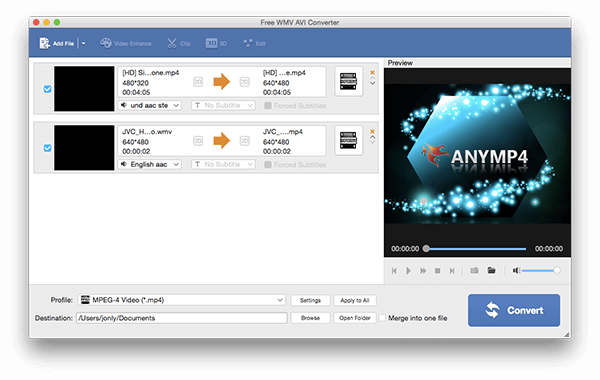Select the Clip scissors tool
Image resolution: width=600 pixels, height=380 pixels.
tap(179, 43)
